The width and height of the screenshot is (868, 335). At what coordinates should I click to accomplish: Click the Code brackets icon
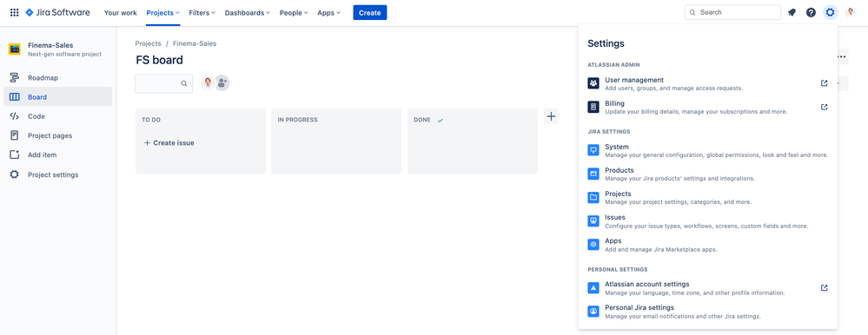pos(15,116)
